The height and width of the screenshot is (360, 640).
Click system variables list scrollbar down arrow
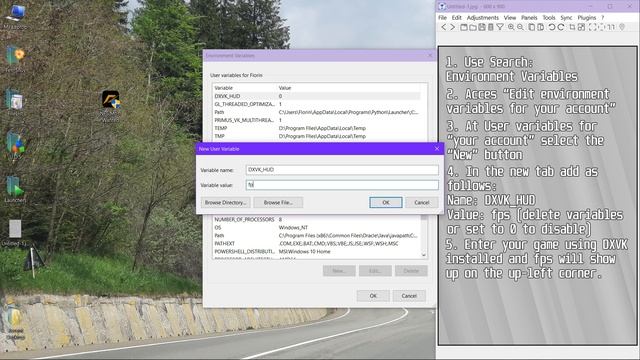click(x=424, y=255)
